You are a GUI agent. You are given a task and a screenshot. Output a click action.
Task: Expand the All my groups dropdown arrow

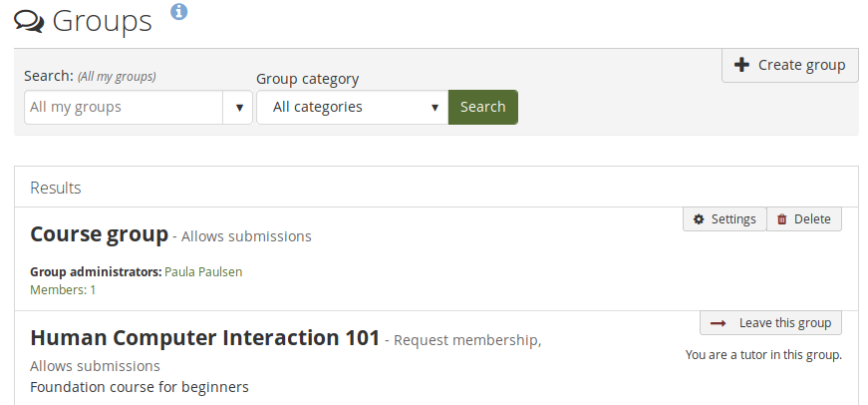238,107
